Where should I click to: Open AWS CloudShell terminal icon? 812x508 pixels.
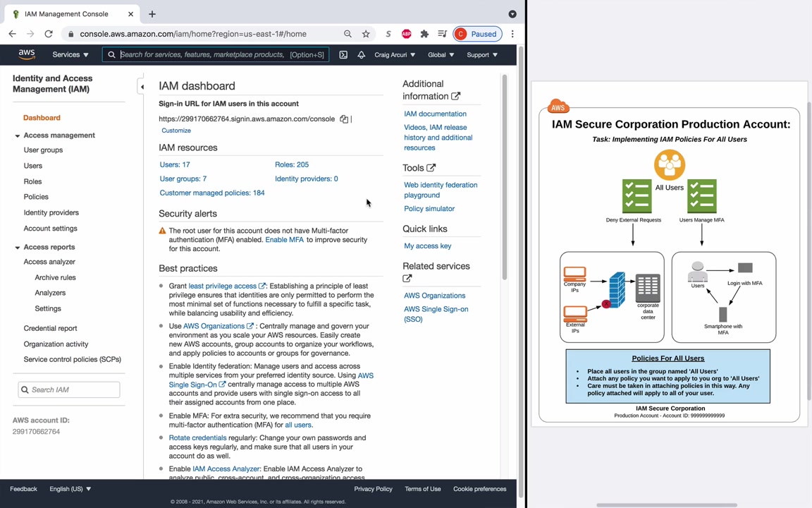tap(343, 54)
